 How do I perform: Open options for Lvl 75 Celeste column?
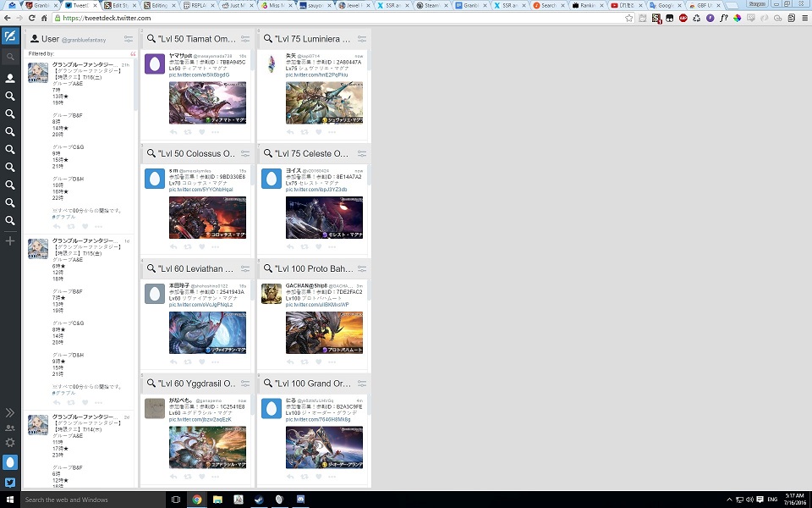click(361, 154)
